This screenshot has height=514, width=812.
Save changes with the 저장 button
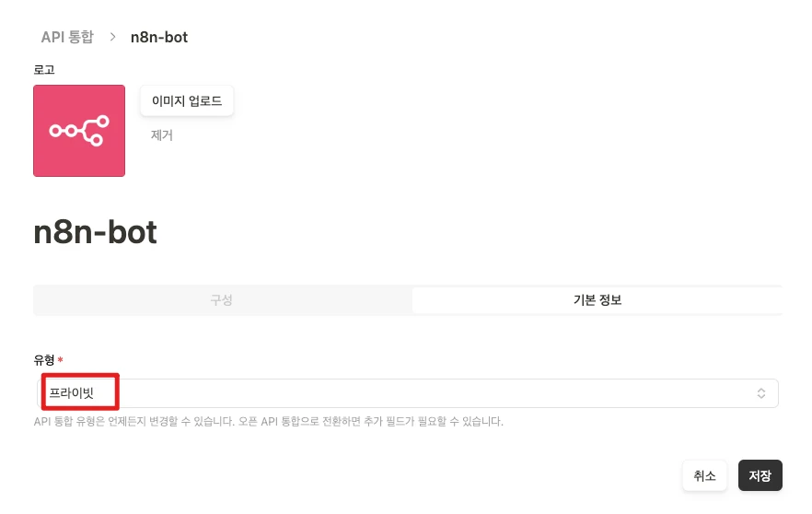click(760, 475)
